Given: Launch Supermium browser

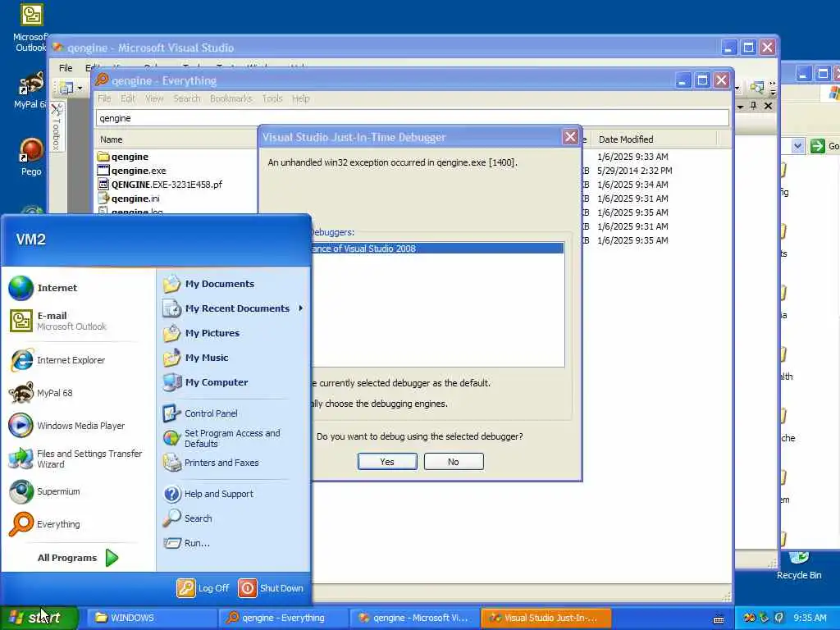Looking at the screenshot, I should tap(44, 491).
